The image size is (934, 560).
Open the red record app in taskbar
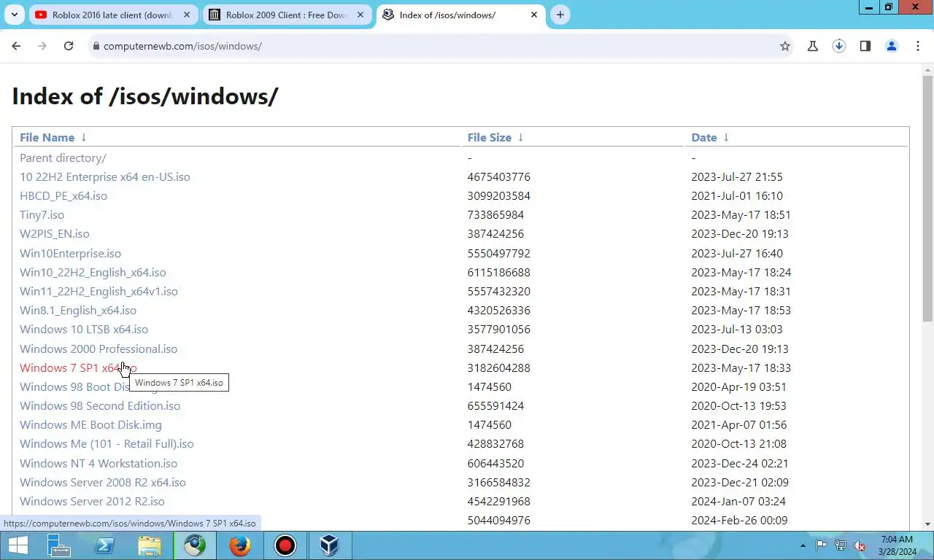(285, 545)
